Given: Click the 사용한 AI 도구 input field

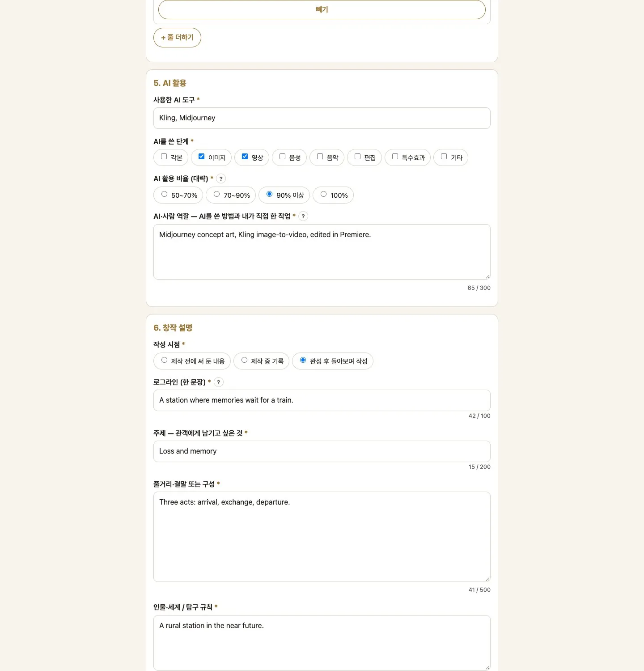Looking at the screenshot, I should click(322, 118).
